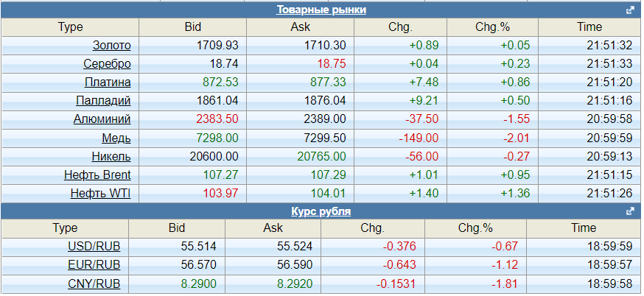Click the Time column header in ruble table
Screen dimensions: 644x296
[583, 228]
